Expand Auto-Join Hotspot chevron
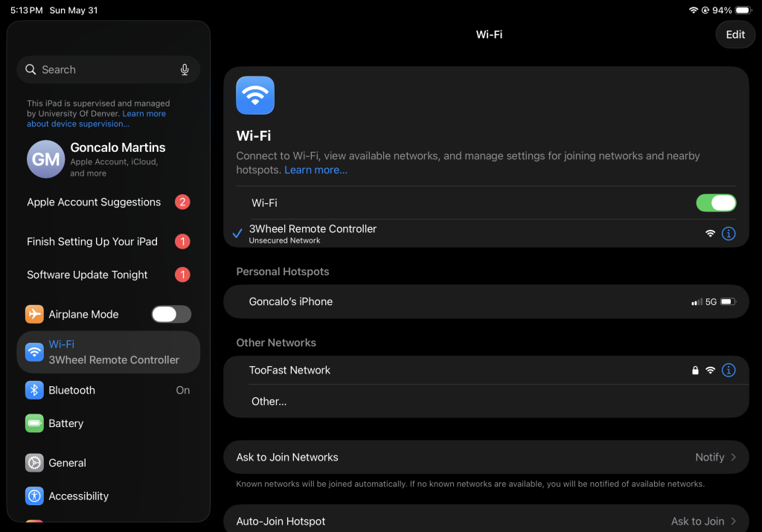Screen dimensions: 762x532 [x=733, y=522]
